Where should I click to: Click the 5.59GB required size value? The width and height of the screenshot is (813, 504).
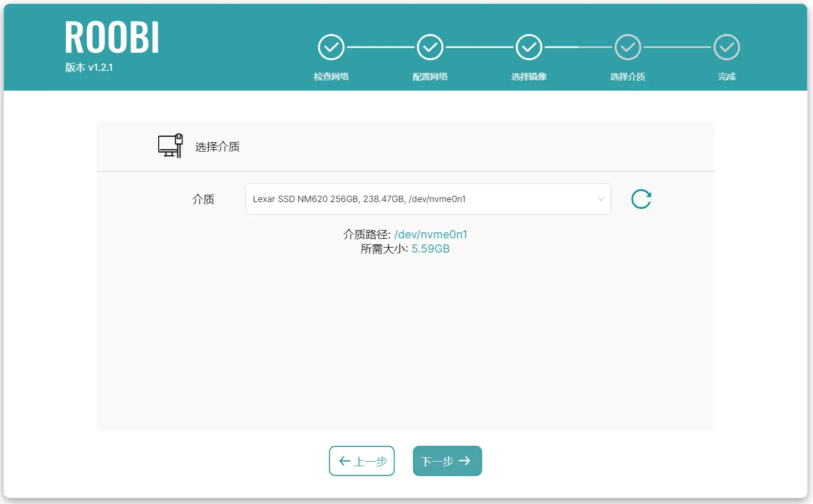[431, 249]
